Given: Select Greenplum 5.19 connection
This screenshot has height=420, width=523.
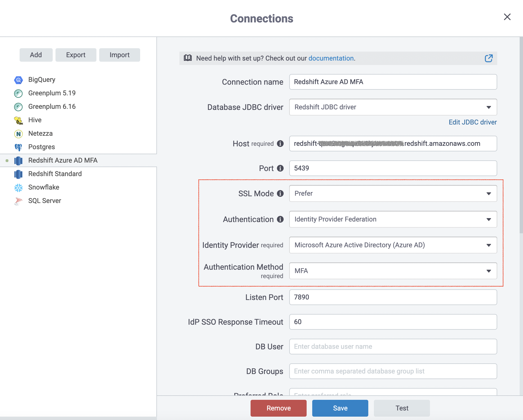Looking at the screenshot, I should click(78, 93).
